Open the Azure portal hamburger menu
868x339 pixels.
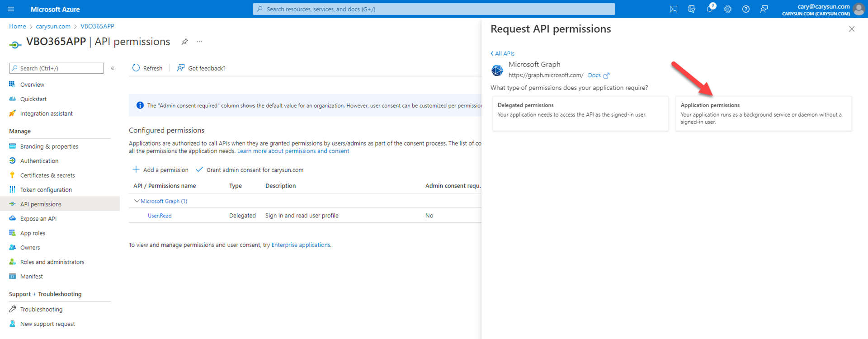11,9
